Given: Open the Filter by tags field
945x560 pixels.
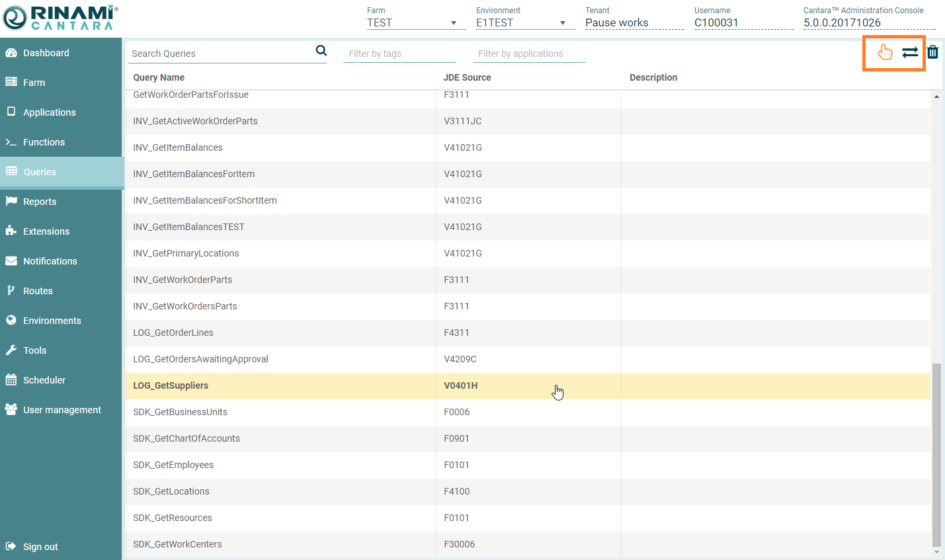Looking at the screenshot, I should point(399,54).
